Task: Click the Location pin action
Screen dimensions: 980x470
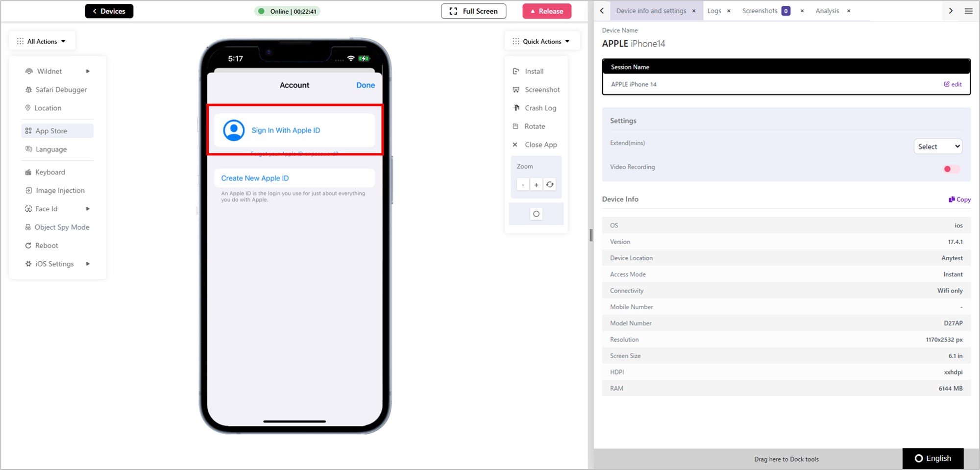Action: pos(43,108)
